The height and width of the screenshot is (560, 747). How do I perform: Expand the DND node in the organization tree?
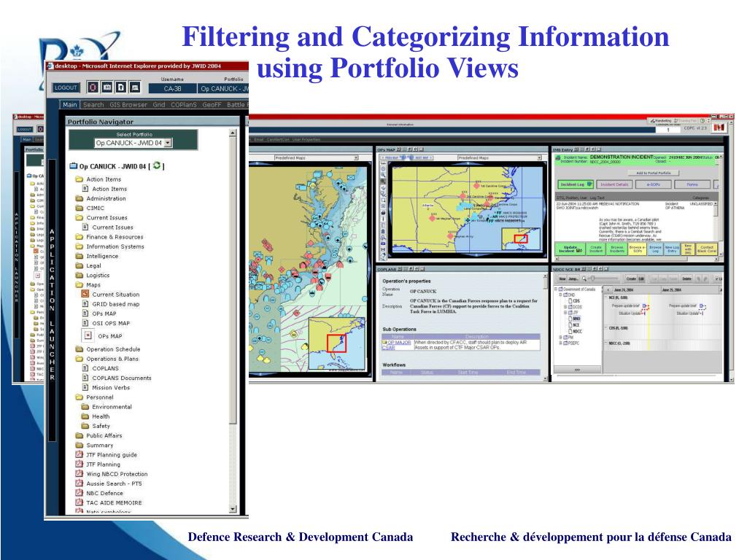tap(560, 295)
